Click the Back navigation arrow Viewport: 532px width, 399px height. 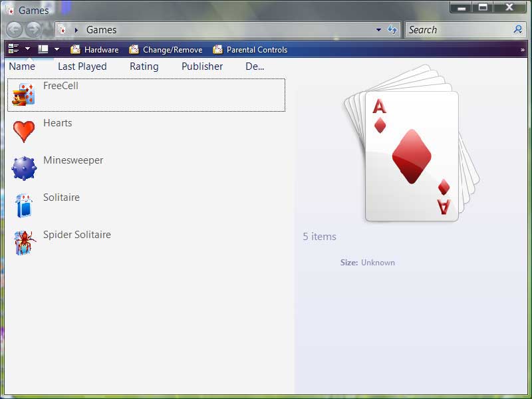click(x=15, y=30)
